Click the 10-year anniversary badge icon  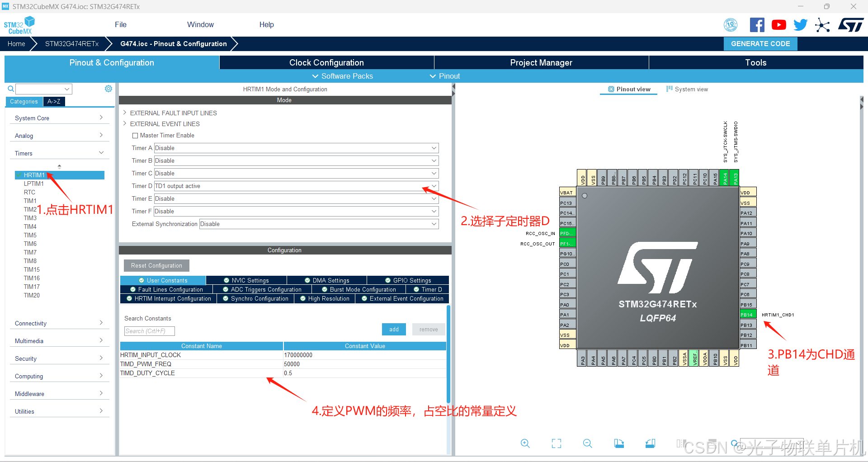(x=731, y=25)
